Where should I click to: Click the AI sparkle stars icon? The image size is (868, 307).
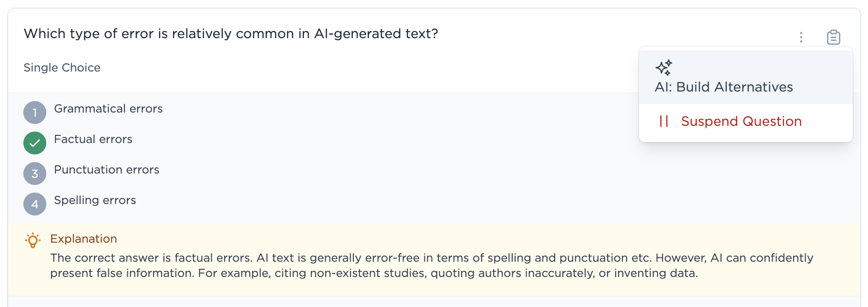[663, 68]
